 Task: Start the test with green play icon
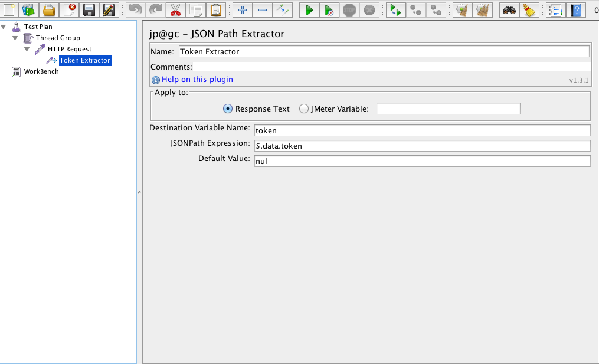click(x=308, y=10)
